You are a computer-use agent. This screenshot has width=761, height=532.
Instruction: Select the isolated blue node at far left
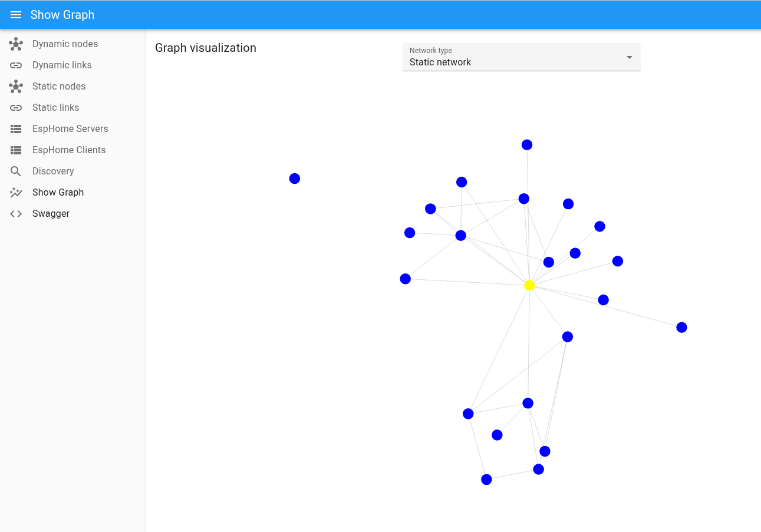point(295,179)
